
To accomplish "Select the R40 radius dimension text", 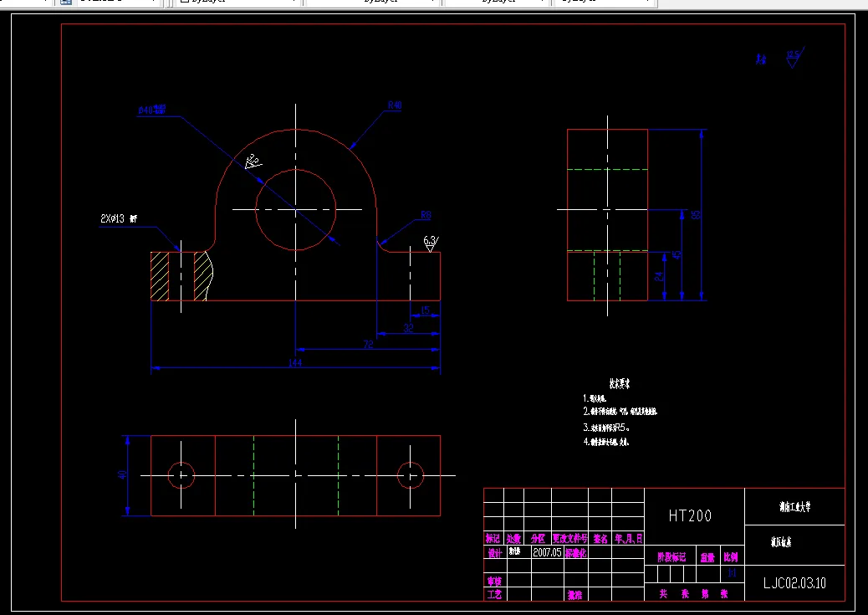I will click(395, 105).
